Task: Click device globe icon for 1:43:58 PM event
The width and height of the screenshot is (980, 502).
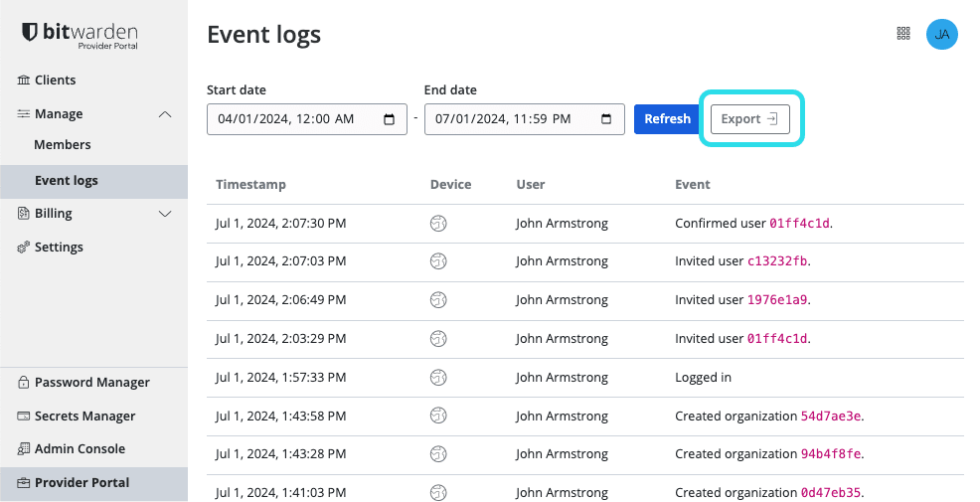Action: pos(438,416)
